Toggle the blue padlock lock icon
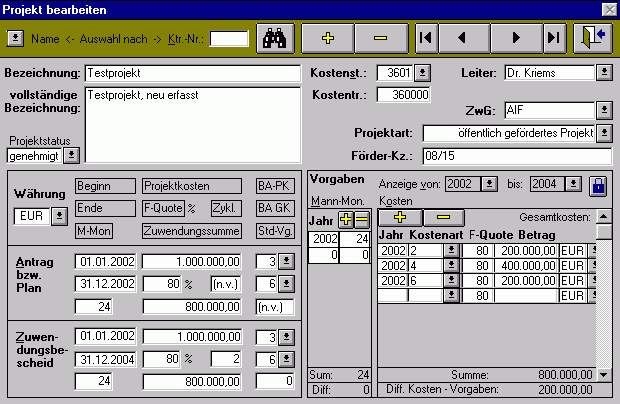The width and height of the screenshot is (620, 404). click(597, 185)
